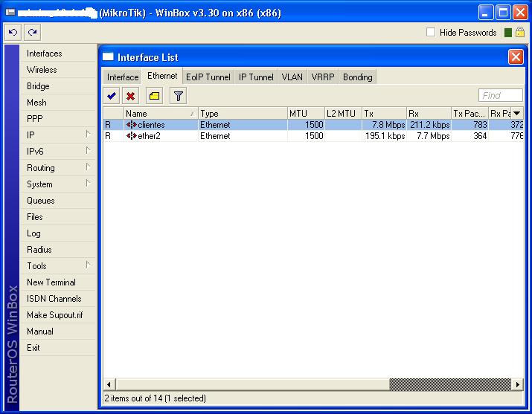Sort by the Tx column header

384,114
